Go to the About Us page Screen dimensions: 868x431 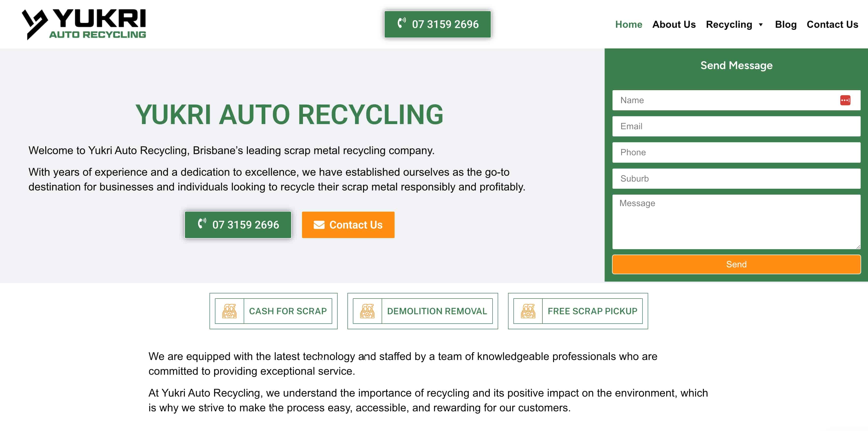pos(673,25)
